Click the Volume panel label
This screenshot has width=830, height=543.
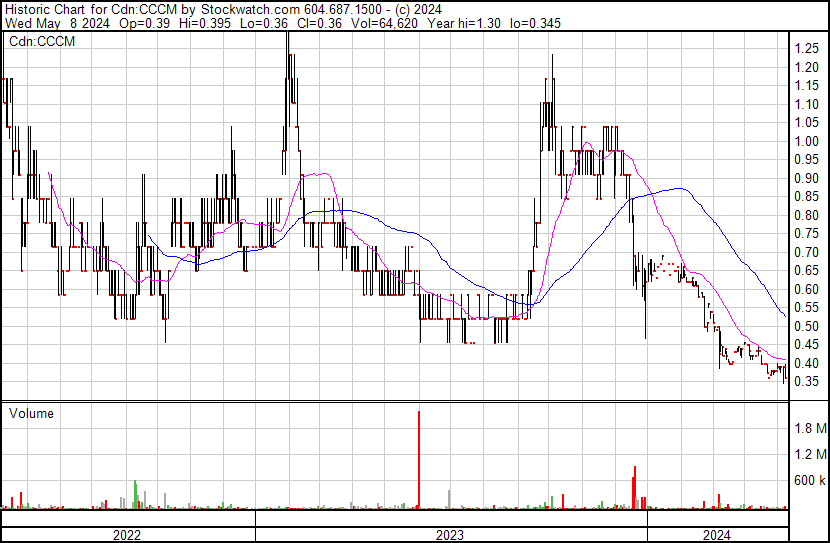pos(31,414)
